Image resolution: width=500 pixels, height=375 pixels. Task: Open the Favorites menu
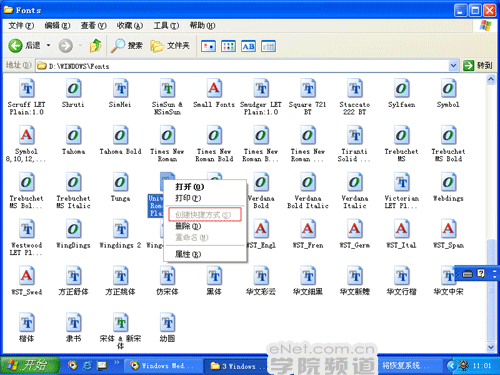click(x=130, y=25)
